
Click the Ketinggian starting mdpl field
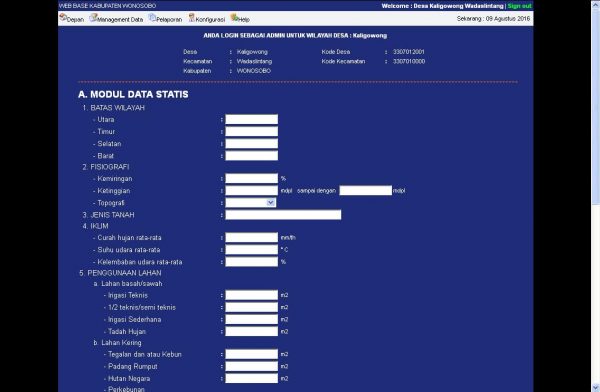(251, 191)
